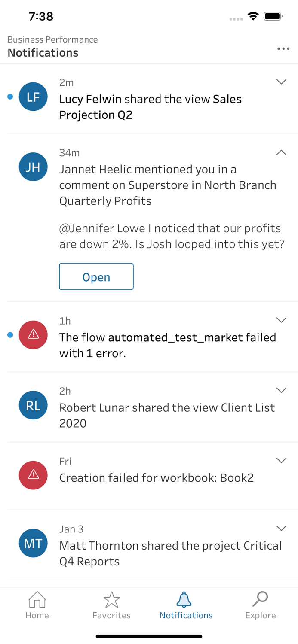Open the Home tab icon
The height and width of the screenshot is (644, 298).
point(37,599)
